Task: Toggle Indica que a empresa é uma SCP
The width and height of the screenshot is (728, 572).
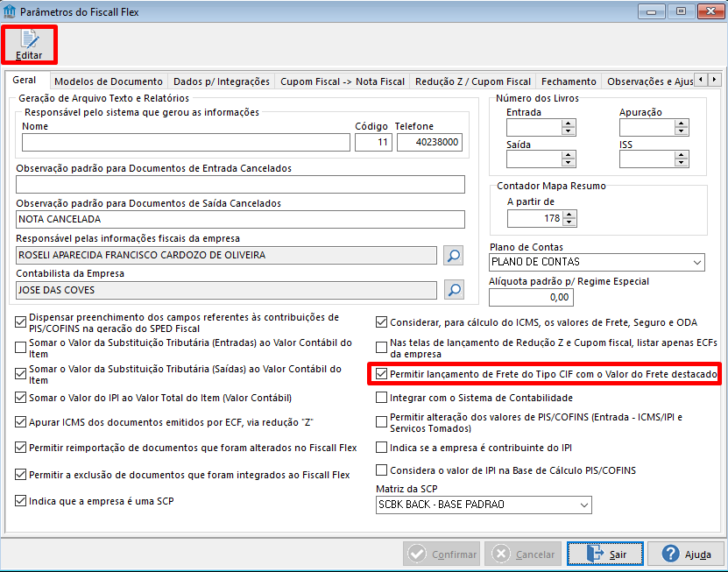Action: [20, 501]
